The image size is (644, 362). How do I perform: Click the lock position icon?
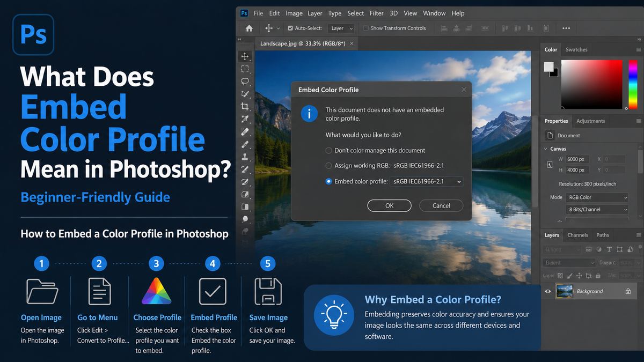tap(579, 276)
